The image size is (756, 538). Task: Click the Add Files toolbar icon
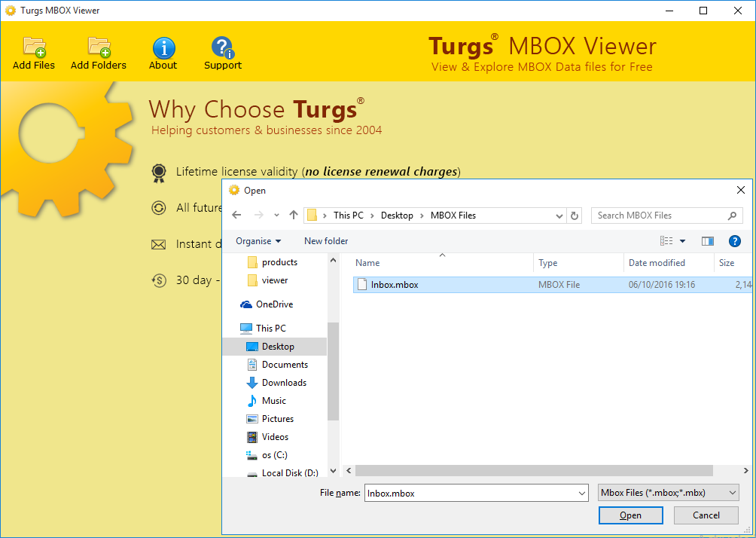point(34,47)
